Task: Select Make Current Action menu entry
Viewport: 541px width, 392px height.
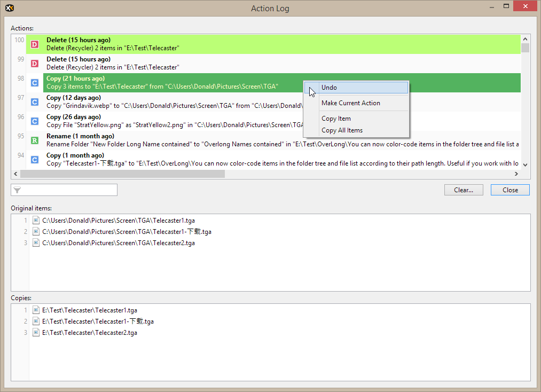Action: [350, 103]
